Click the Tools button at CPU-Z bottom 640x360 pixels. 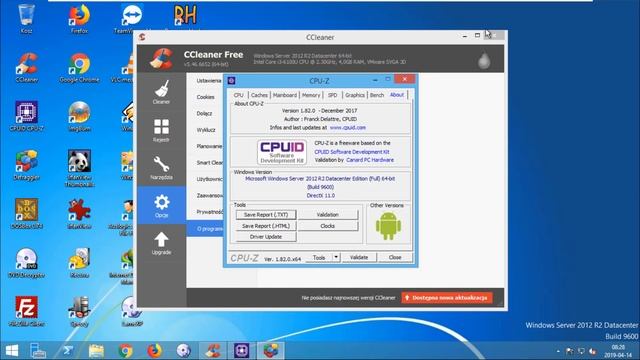pos(319,258)
